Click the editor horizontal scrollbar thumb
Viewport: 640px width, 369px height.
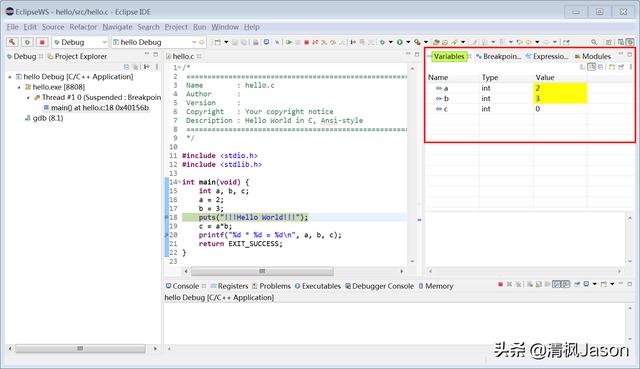pos(262,271)
